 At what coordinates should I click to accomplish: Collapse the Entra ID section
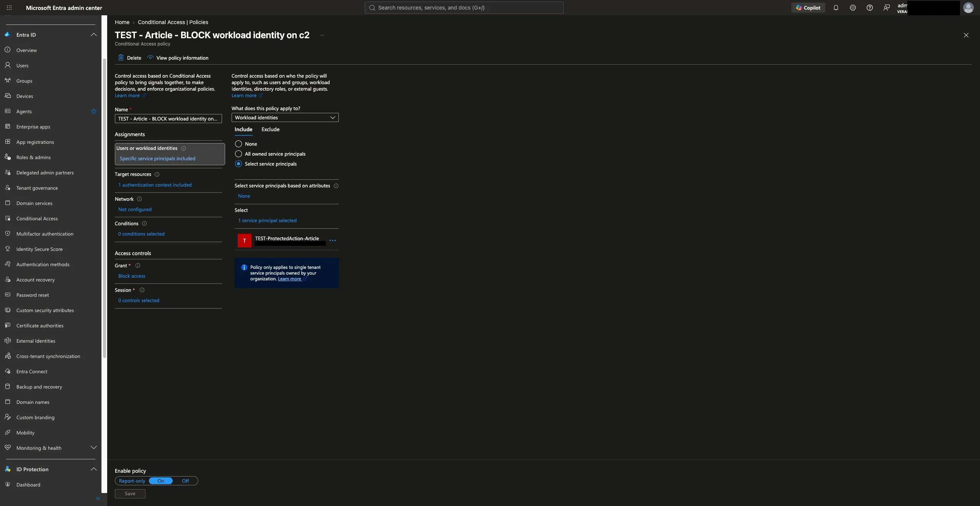[x=93, y=35]
